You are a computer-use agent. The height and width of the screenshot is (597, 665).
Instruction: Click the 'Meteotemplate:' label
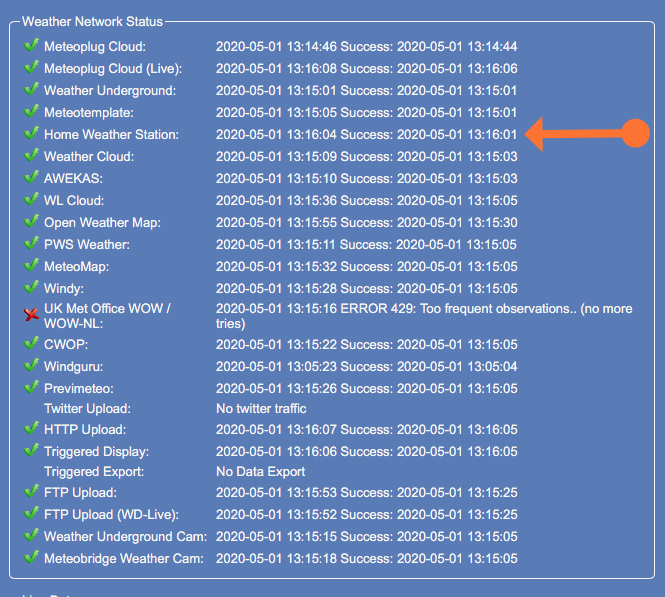pos(89,113)
